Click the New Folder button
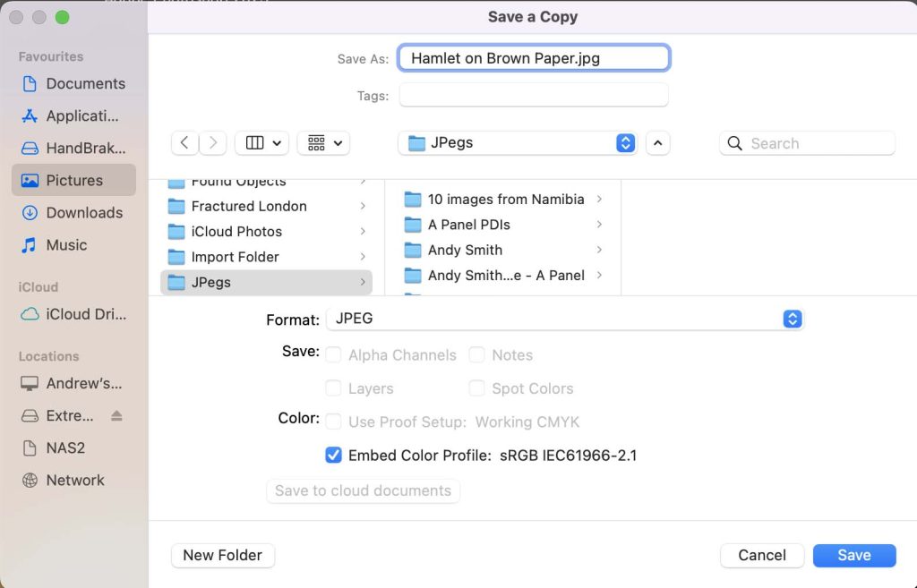Viewport: 917px width, 588px height. point(222,555)
